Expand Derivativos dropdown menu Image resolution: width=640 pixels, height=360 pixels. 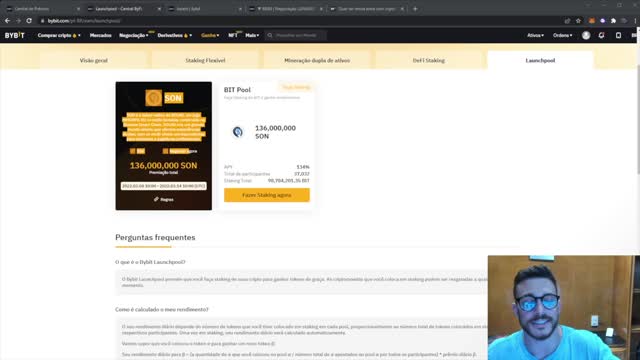(x=174, y=36)
